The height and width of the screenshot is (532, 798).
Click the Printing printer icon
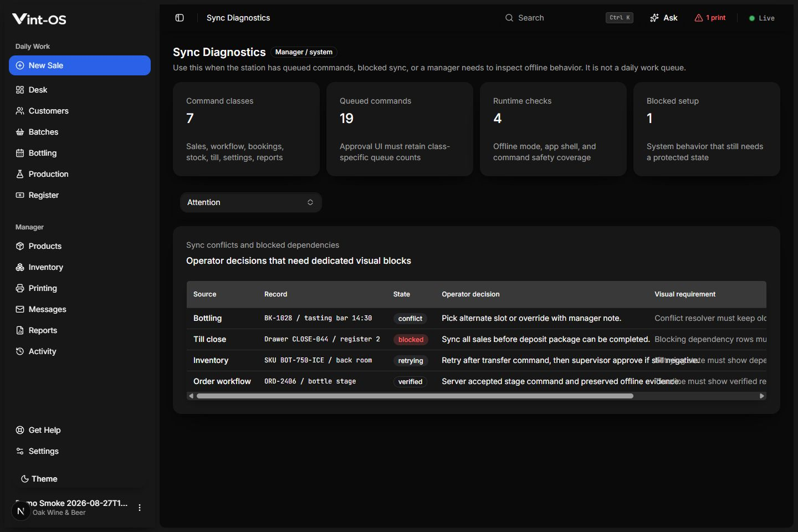(x=20, y=288)
